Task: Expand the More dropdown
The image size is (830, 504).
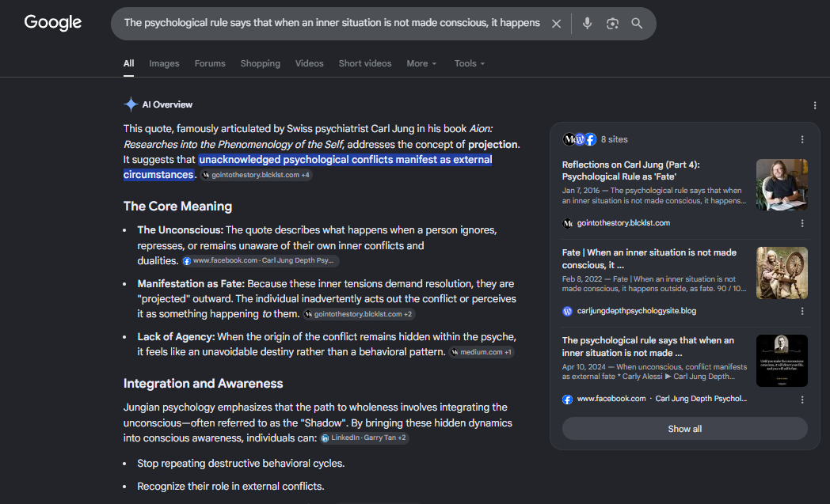Action: point(421,63)
